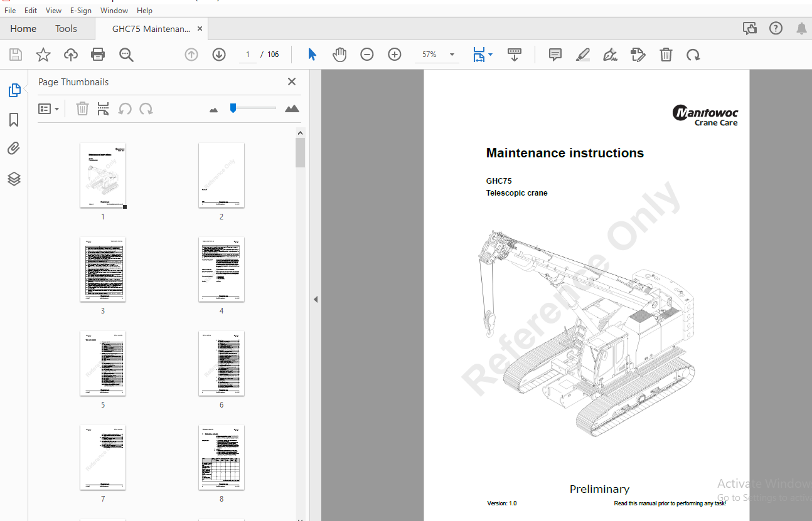
Task: Rotate thumbnail clockwise icon
Action: pyautogui.click(x=146, y=109)
